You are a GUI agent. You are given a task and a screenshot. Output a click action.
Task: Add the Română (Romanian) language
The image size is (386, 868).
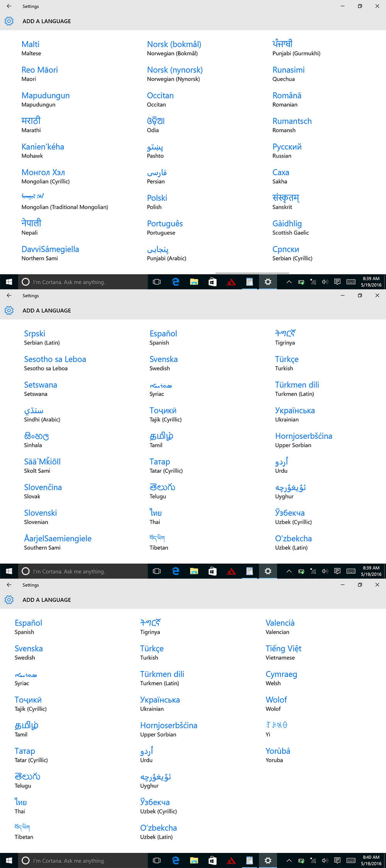[x=287, y=99]
